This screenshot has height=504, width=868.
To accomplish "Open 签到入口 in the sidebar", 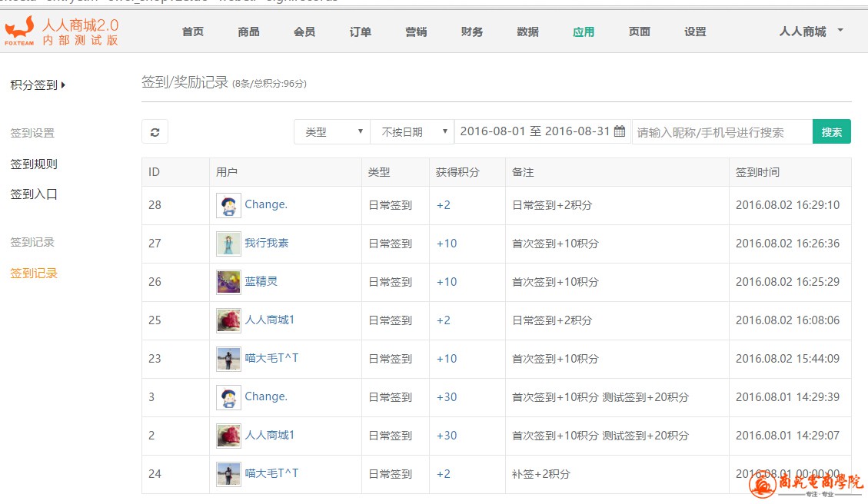I will 34,194.
